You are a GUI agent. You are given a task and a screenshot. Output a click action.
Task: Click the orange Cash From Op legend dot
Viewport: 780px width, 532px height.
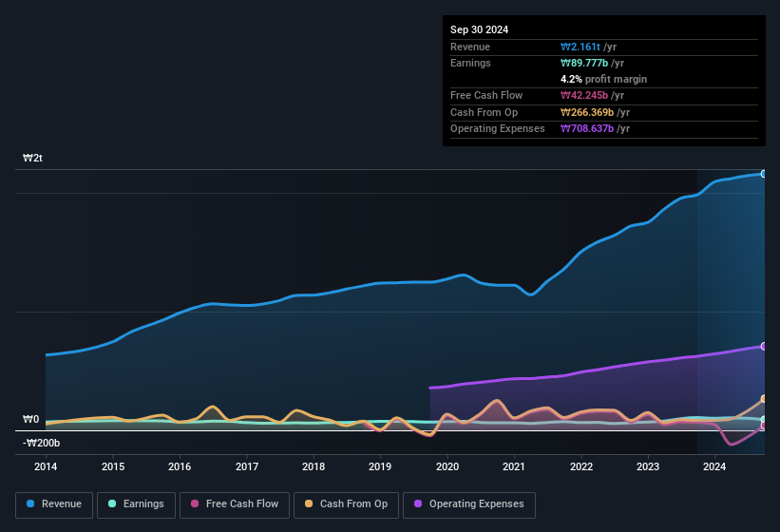click(310, 504)
